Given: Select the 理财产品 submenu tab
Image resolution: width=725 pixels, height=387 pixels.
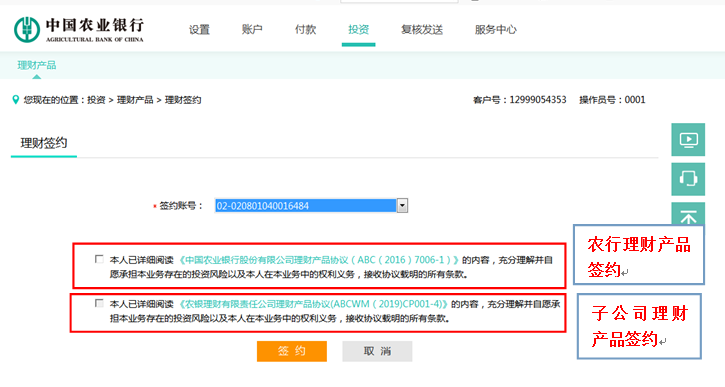Looking at the screenshot, I should click(x=37, y=65).
